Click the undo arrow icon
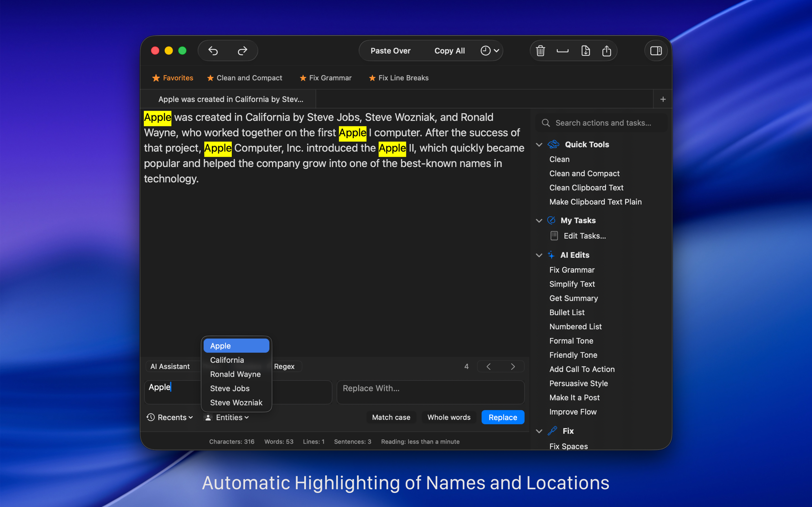This screenshot has height=507, width=812. point(213,51)
